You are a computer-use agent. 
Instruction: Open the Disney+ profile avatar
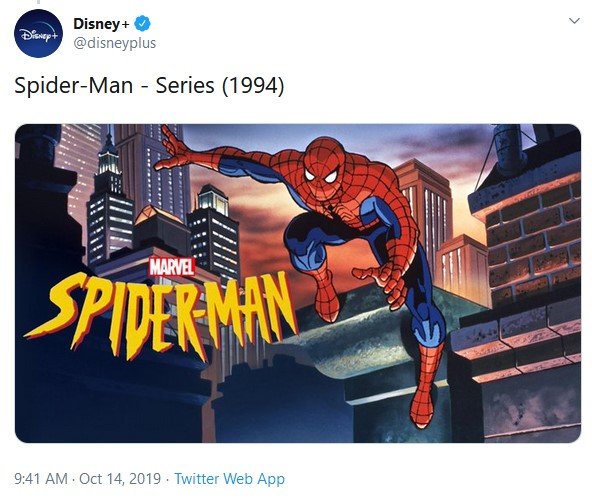tap(38, 33)
